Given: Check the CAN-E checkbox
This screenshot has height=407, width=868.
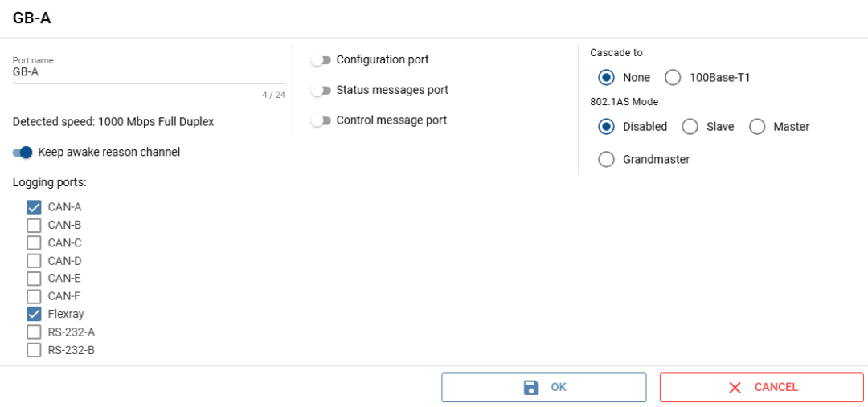Looking at the screenshot, I should click(34, 279).
